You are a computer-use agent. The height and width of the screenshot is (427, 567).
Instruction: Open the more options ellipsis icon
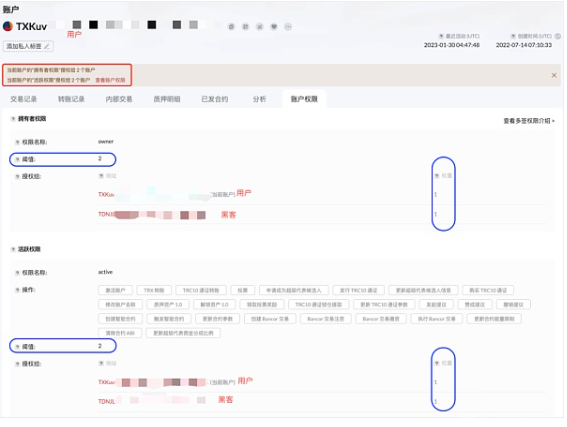(x=288, y=27)
